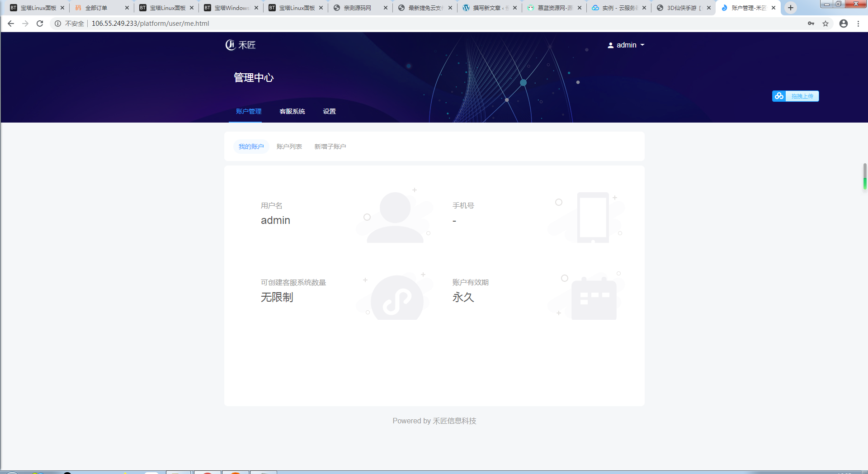Click the 不安全 site info icon

pyautogui.click(x=58, y=24)
